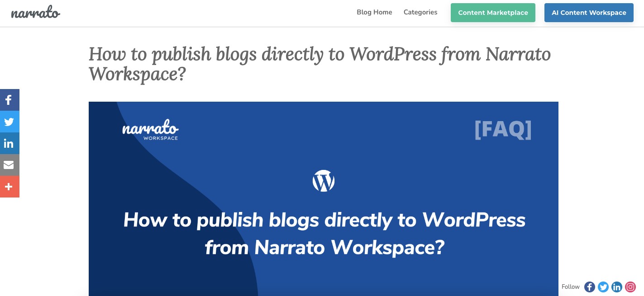
Task: Open the Categories menu
Action: point(420,12)
